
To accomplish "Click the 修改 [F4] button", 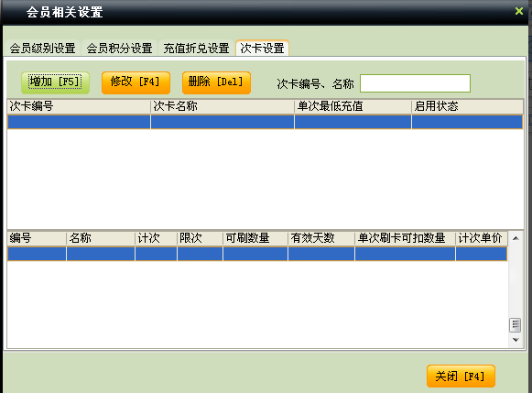I will tap(136, 82).
